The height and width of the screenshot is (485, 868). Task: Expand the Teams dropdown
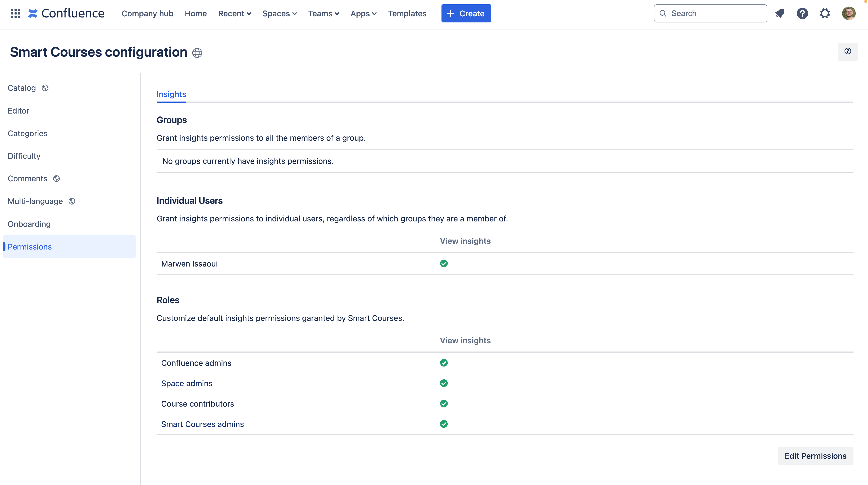(x=324, y=13)
